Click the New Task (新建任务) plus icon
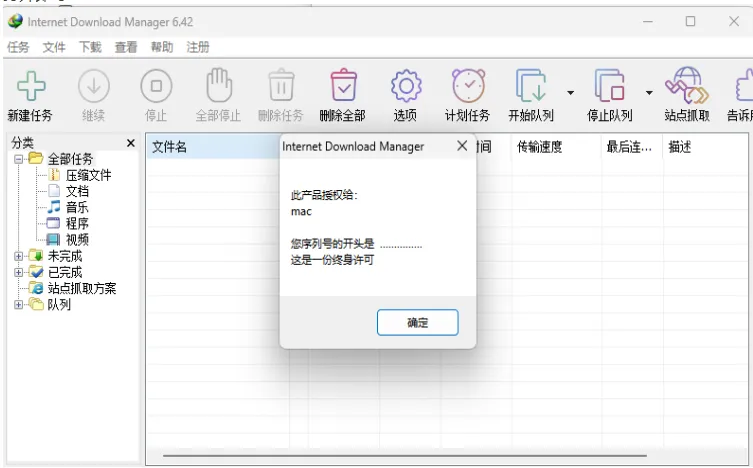Screen dimensions: 753x468 31,86
